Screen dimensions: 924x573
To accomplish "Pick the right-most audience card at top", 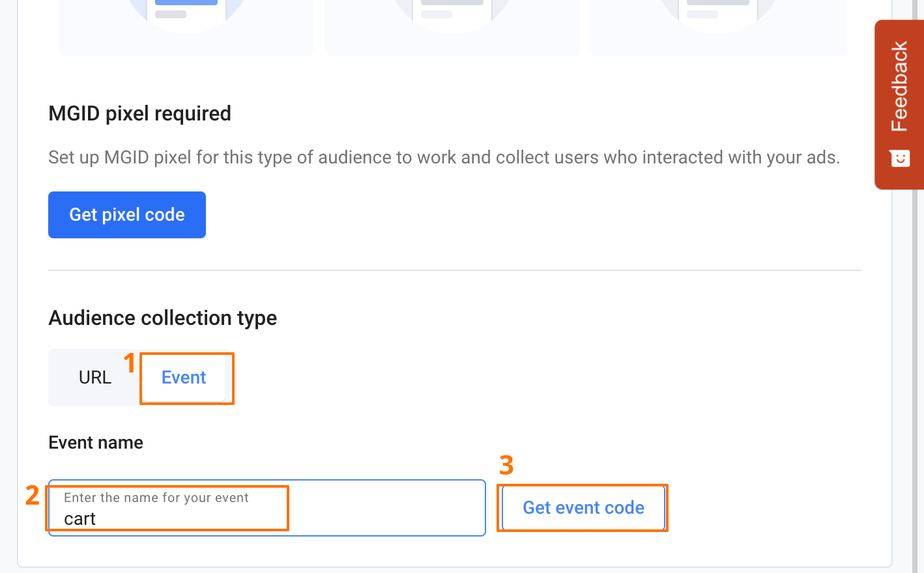I will pos(718,26).
